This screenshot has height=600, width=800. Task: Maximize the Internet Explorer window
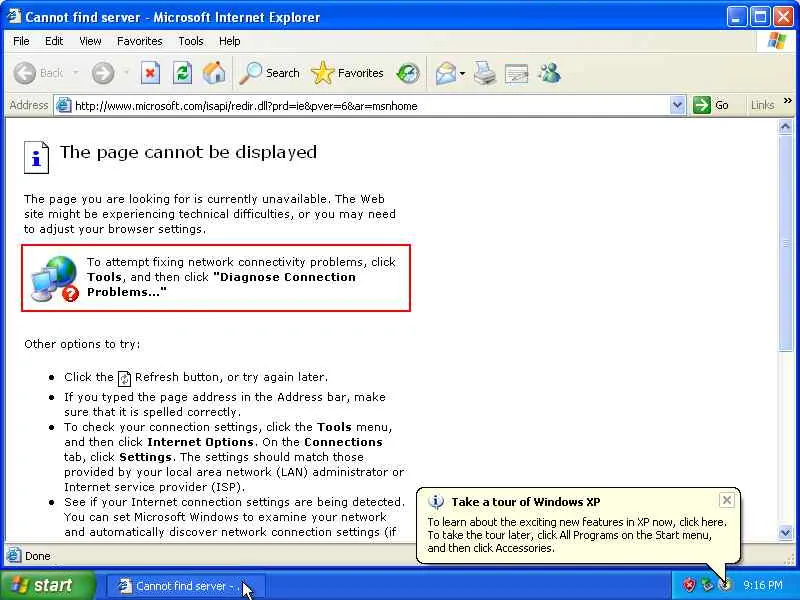(760, 17)
